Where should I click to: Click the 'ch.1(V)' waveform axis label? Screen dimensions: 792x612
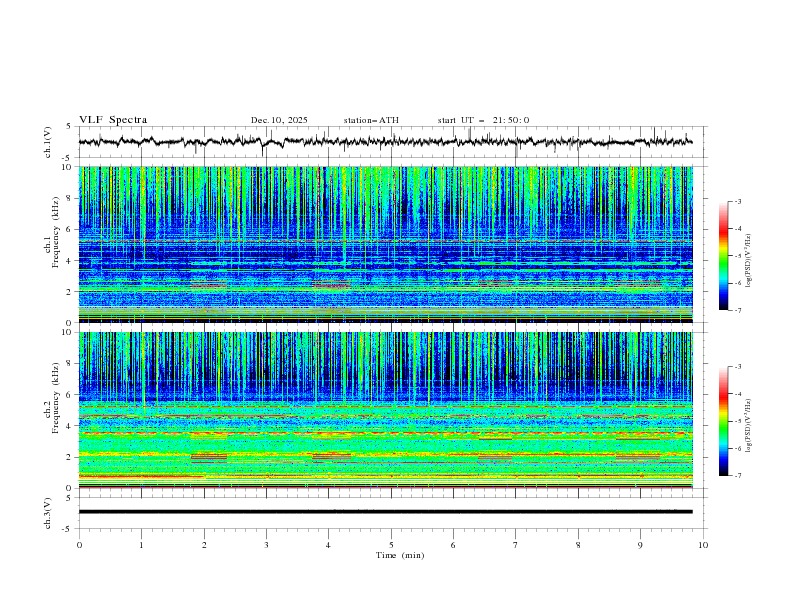pyautogui.click(x=48, y=142)
